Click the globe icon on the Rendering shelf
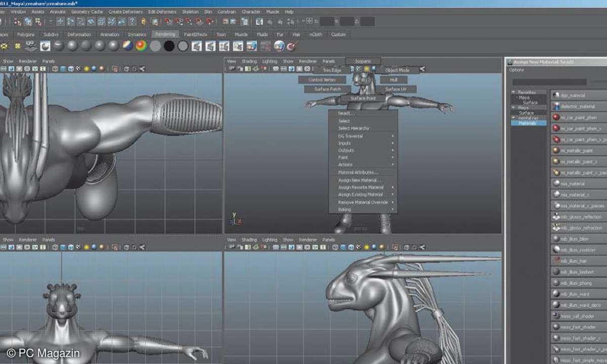 click(279, 47)
